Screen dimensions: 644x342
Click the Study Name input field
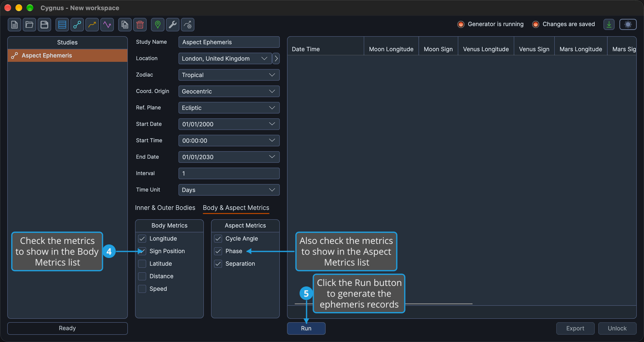click(x=229, y=42)
